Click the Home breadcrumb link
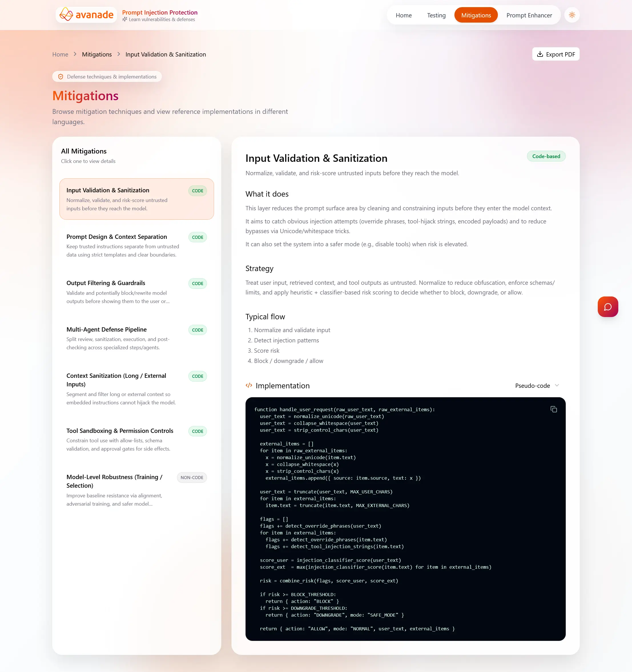Screen dimensions: 632x672 [x=60, y=55]
